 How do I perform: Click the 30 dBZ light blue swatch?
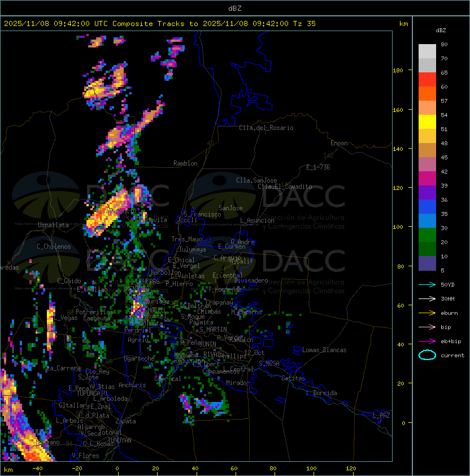(x=427, y=221)
